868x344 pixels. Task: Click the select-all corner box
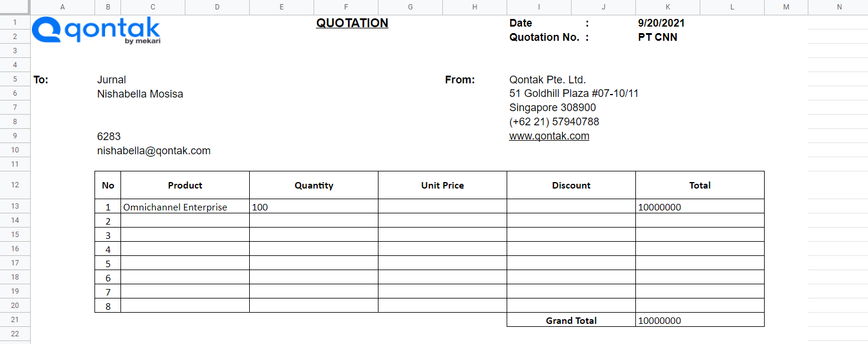tap(15, 7)
